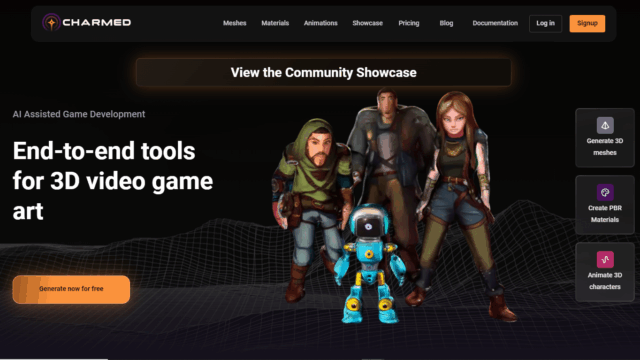Open the Blog link

(x=446, y=23)
